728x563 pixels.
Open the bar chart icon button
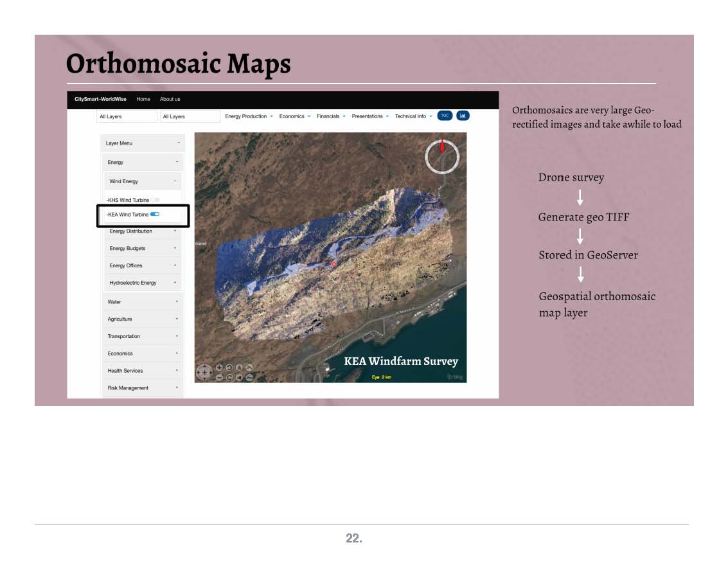pyautogui.click(x=463, y=116)
